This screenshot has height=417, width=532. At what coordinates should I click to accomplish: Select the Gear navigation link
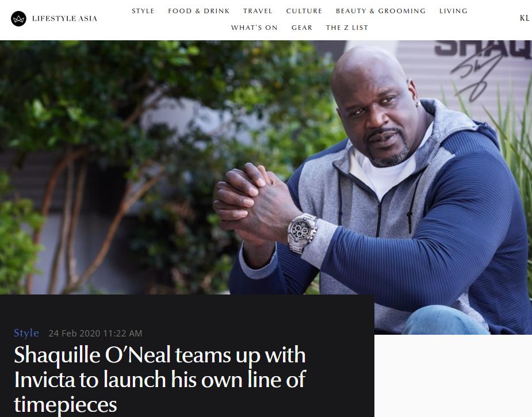point(302,28)
